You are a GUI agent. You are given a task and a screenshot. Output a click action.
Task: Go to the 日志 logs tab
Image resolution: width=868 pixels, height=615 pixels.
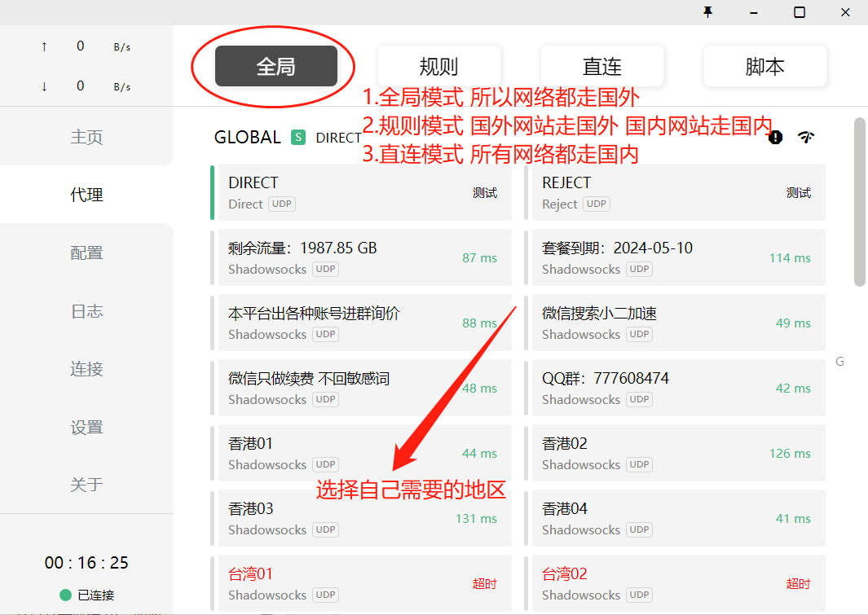[x=86, y=311]
